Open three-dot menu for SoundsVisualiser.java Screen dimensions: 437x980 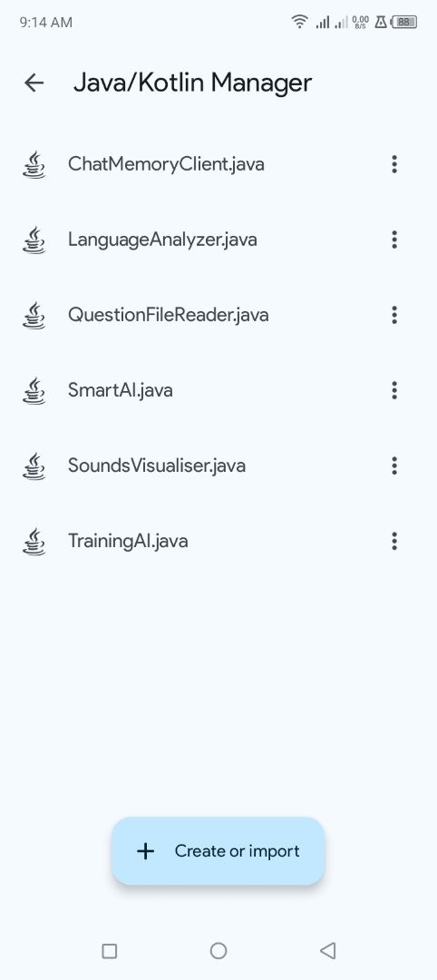(393, 465)
